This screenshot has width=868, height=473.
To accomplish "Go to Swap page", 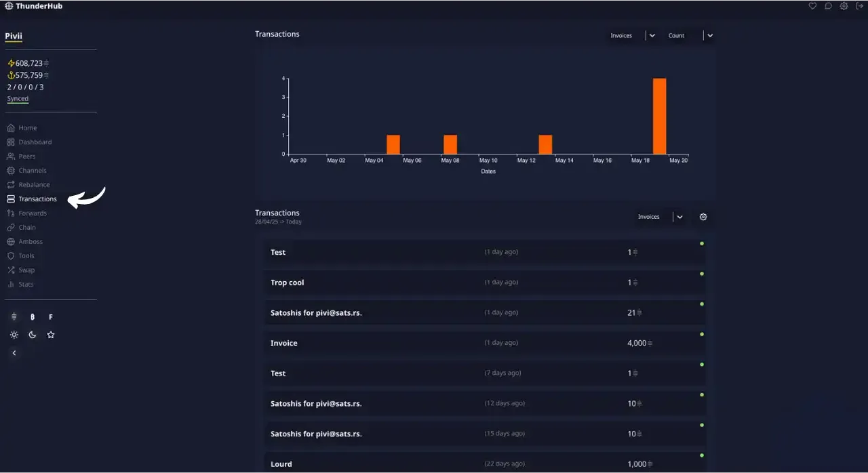I will [x=20, y=270].
